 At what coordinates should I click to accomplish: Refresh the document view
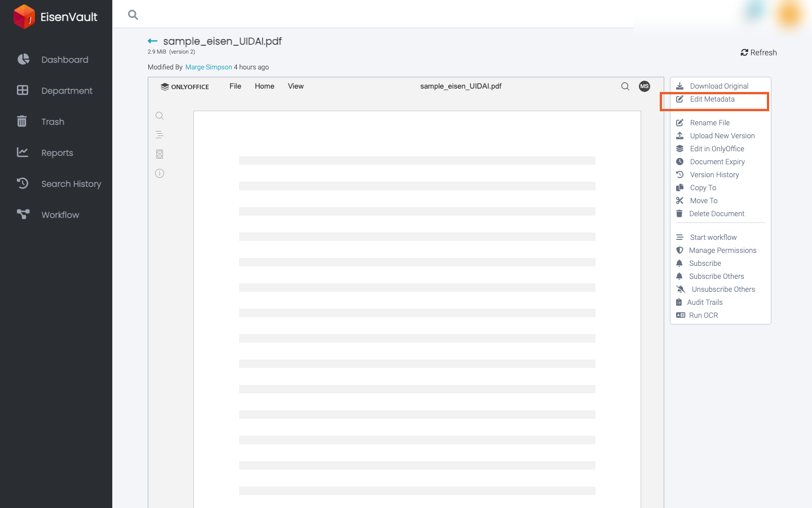coord(758,52)
